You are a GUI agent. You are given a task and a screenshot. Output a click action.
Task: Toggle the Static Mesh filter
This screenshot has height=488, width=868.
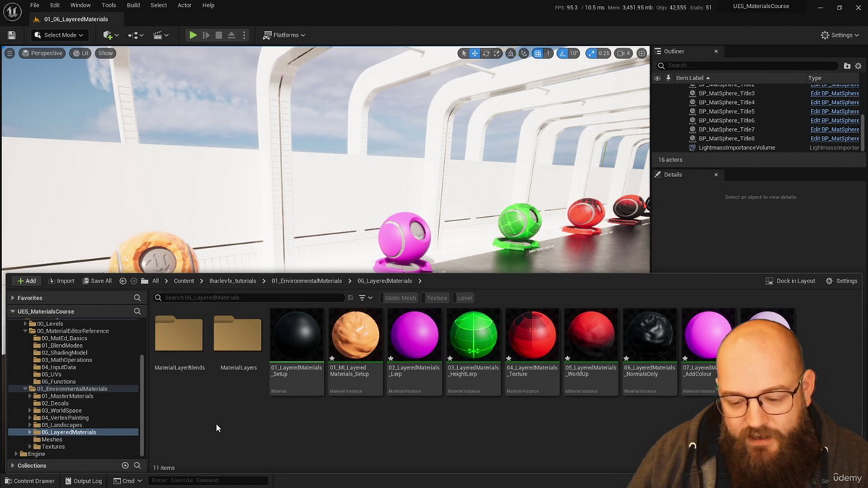tap(400, 298)
